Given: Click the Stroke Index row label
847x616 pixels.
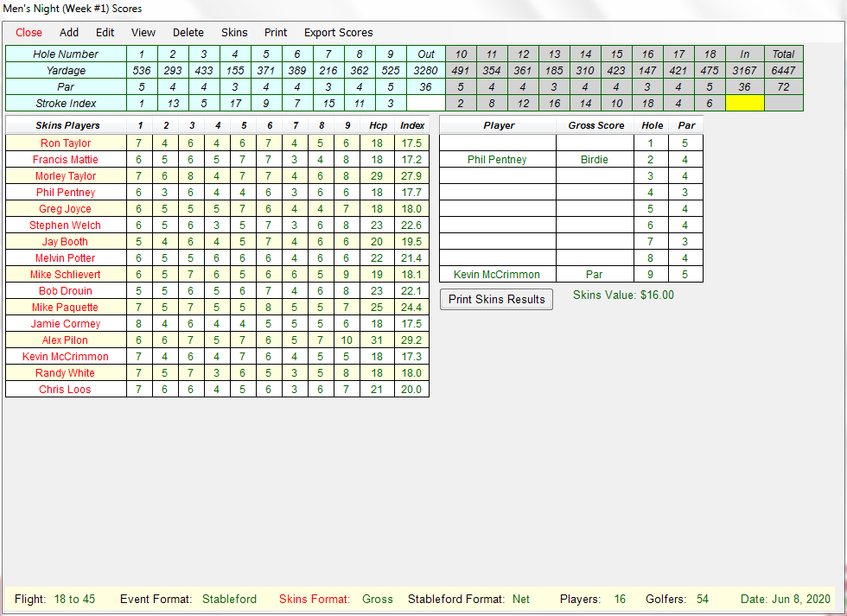Looking at the screenshot, I should (66, 103).
